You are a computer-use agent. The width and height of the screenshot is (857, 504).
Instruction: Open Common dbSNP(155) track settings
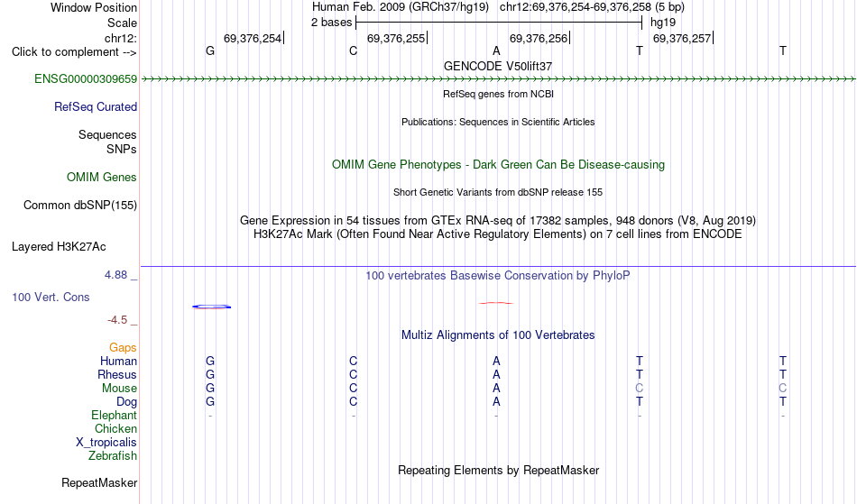point(79,206)
